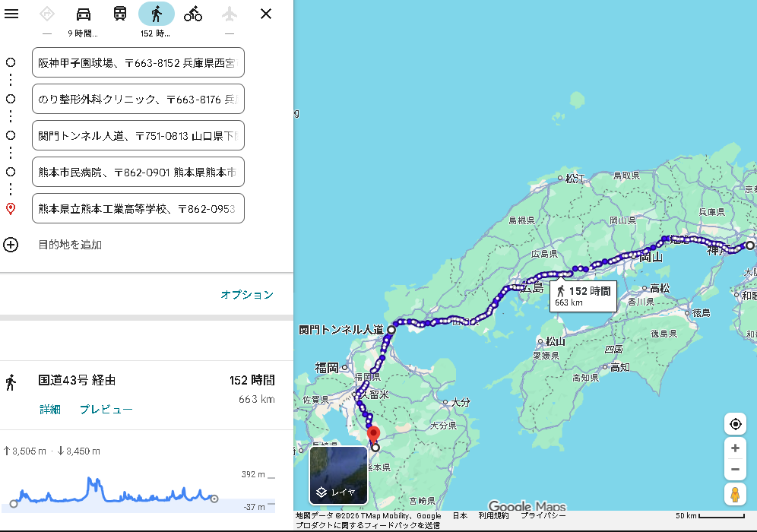Screen dimensions: 757x532
Task: Zoom out of the map
Action: click(735, 470)
